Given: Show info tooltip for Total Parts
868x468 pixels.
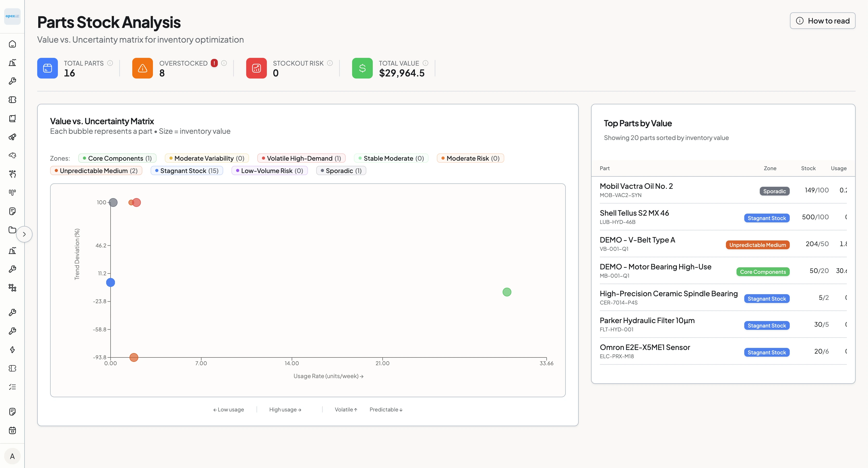Looking at the screenshot, I should 110,63.
